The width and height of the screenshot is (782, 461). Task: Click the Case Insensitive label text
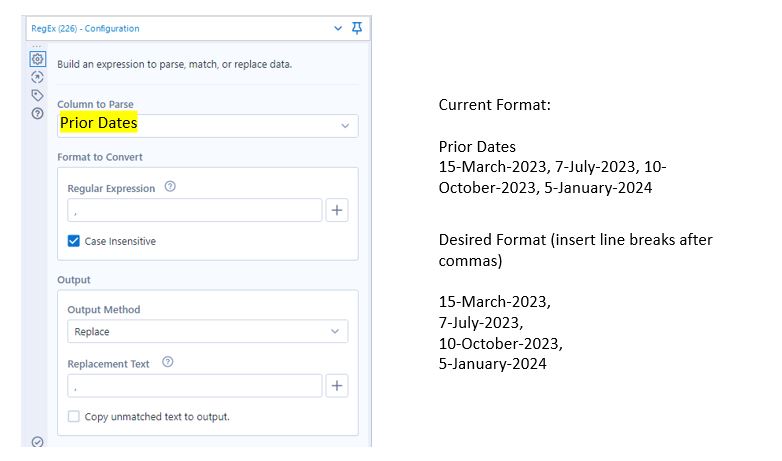(120, 241)
